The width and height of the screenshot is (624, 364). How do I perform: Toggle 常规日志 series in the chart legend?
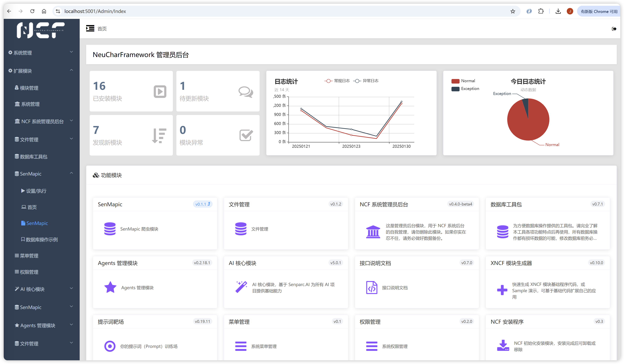point(337,81)
